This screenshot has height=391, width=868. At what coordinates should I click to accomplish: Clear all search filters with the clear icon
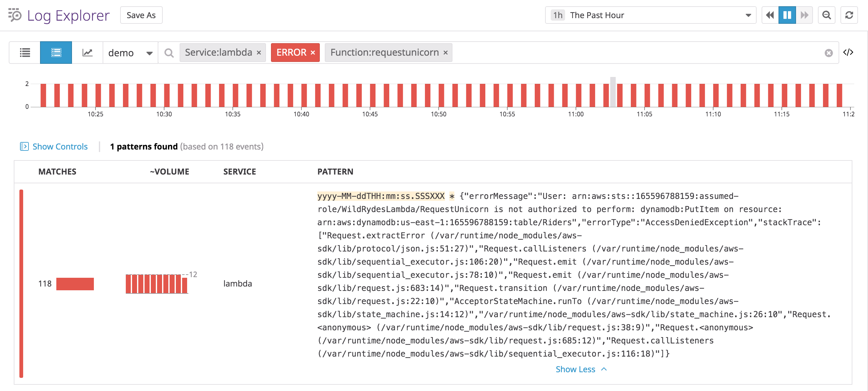point(829,53)
